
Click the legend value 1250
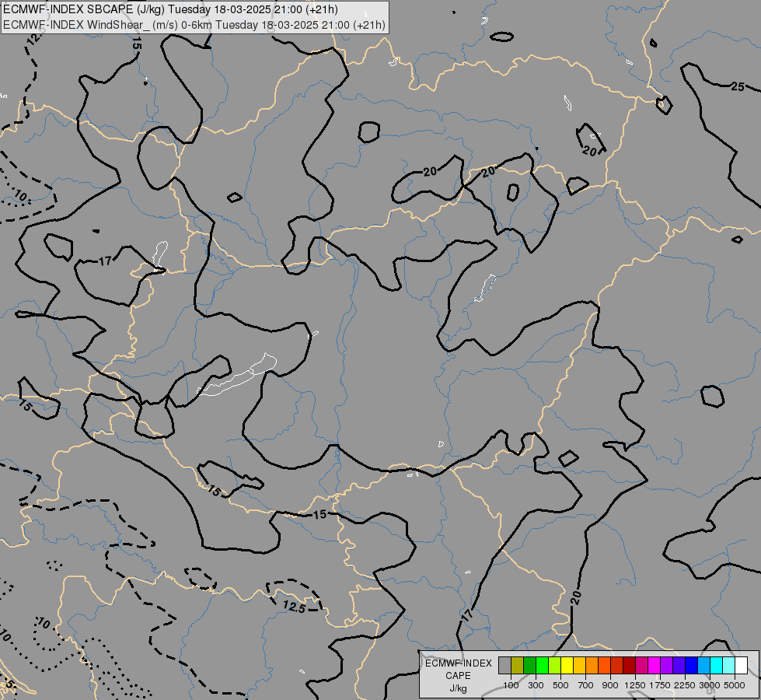point(635,685)
